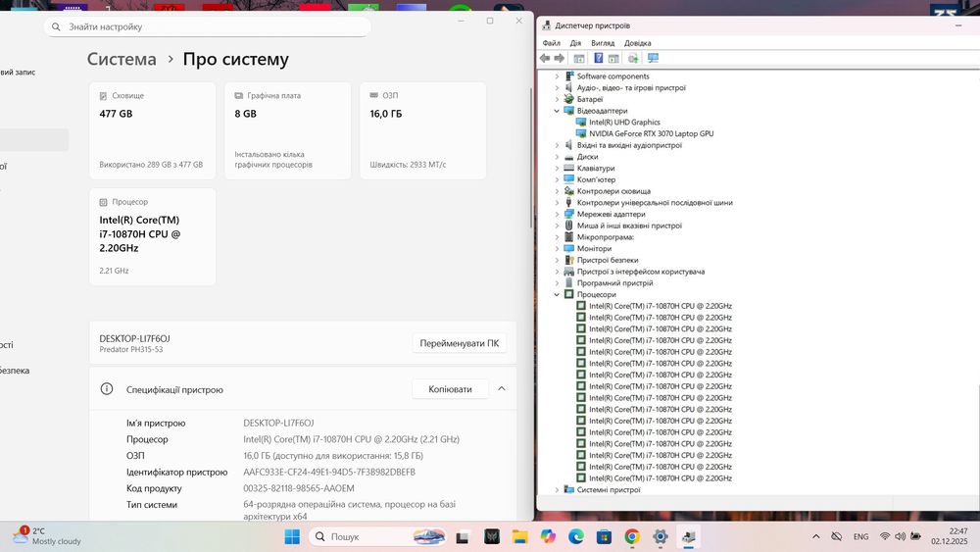Open the 22:47 clock and date
Screen dimensions: 980x552
point(950,536)
